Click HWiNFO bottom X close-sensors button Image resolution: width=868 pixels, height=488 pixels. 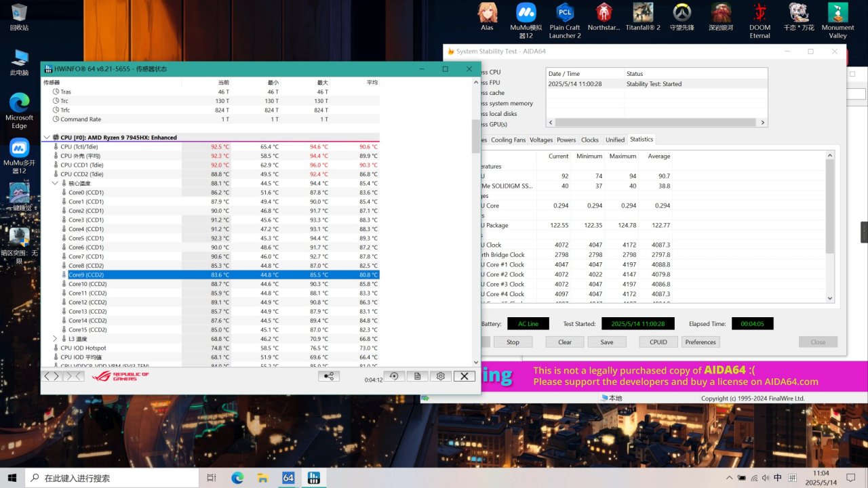pyautogui.click(x=464, y=376)
